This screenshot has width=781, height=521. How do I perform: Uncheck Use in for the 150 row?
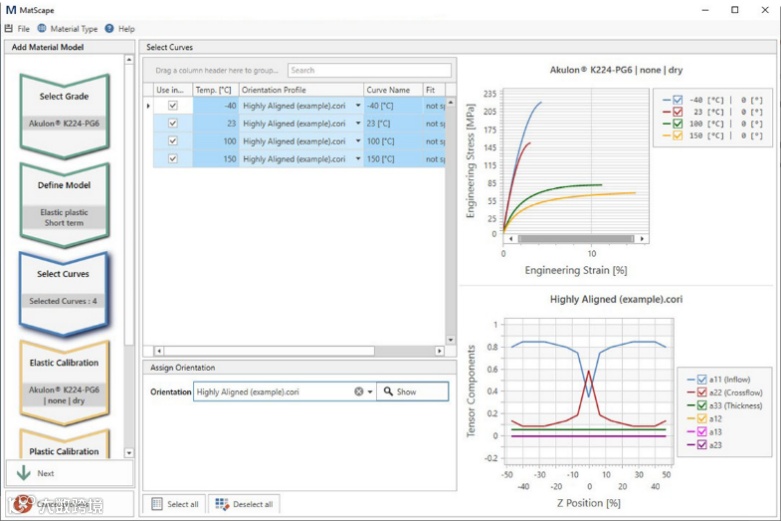173,159
